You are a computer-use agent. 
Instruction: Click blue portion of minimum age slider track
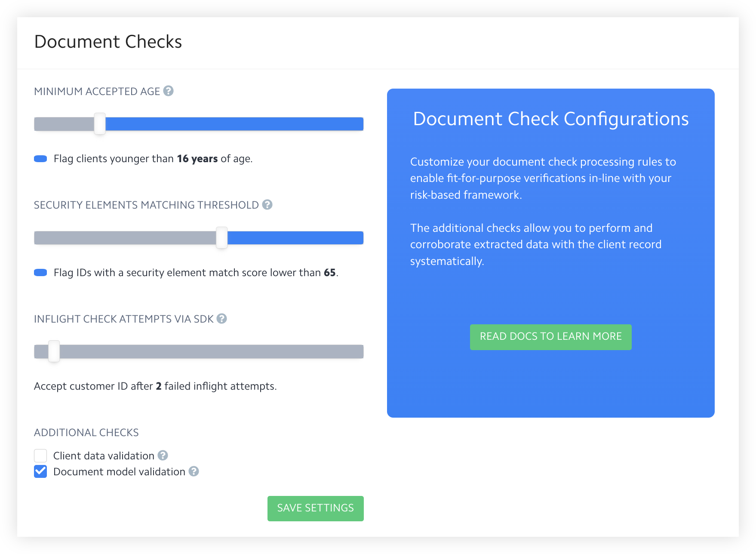[234, 124]
